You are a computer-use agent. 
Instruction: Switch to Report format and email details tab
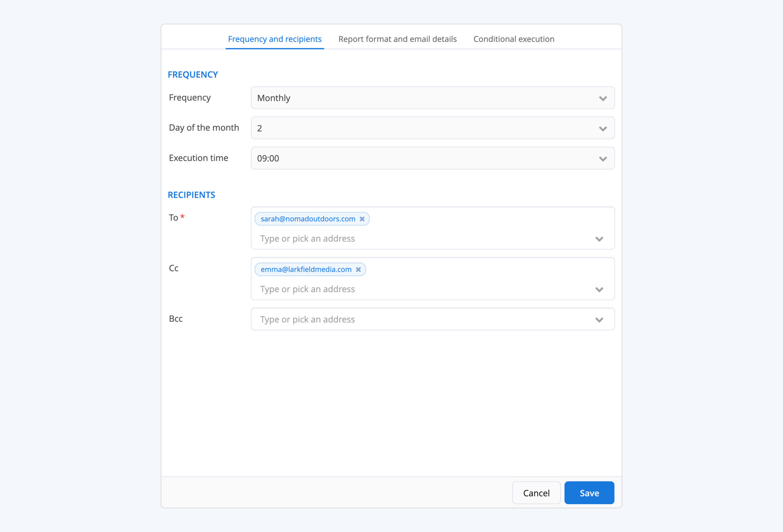397,39
